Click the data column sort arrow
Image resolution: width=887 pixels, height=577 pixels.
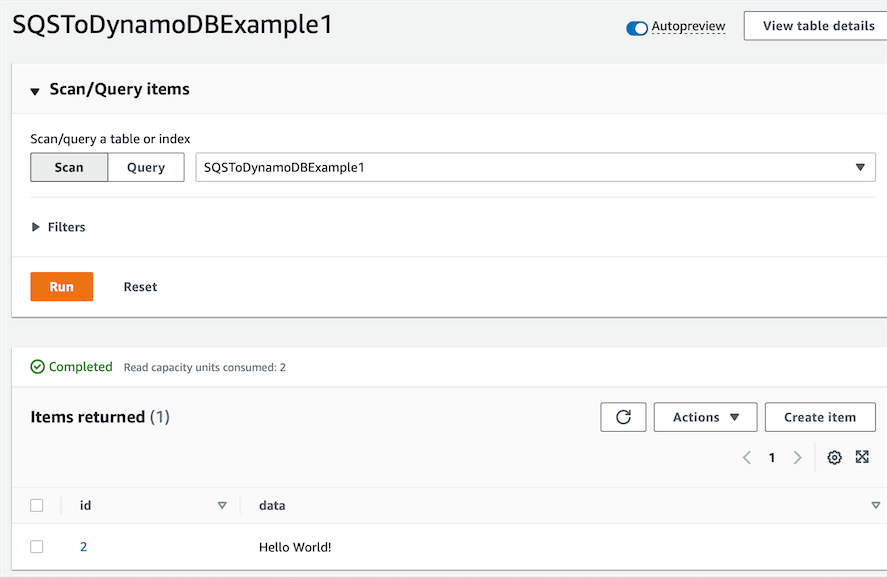pyautogui.click(x=876, y=505)
